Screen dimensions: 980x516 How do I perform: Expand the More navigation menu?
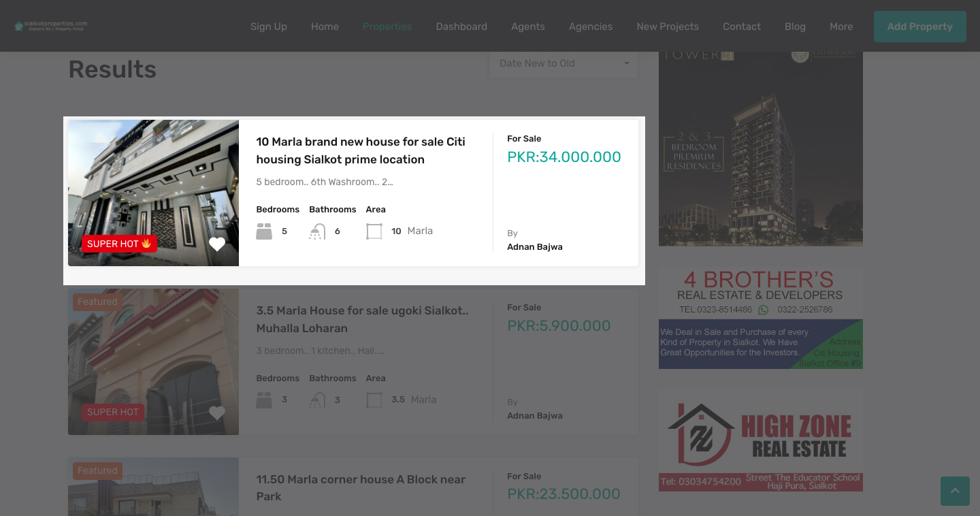(x=841, y=27)
